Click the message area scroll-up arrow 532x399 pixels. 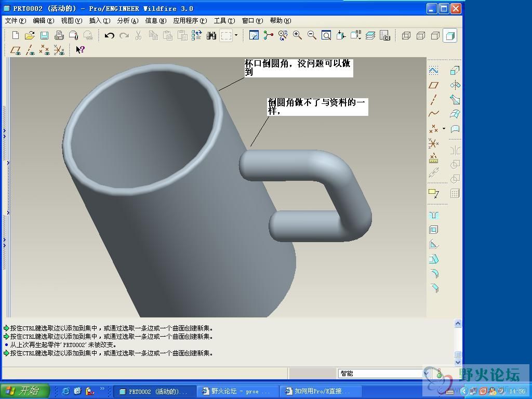[x=458, y=323]
